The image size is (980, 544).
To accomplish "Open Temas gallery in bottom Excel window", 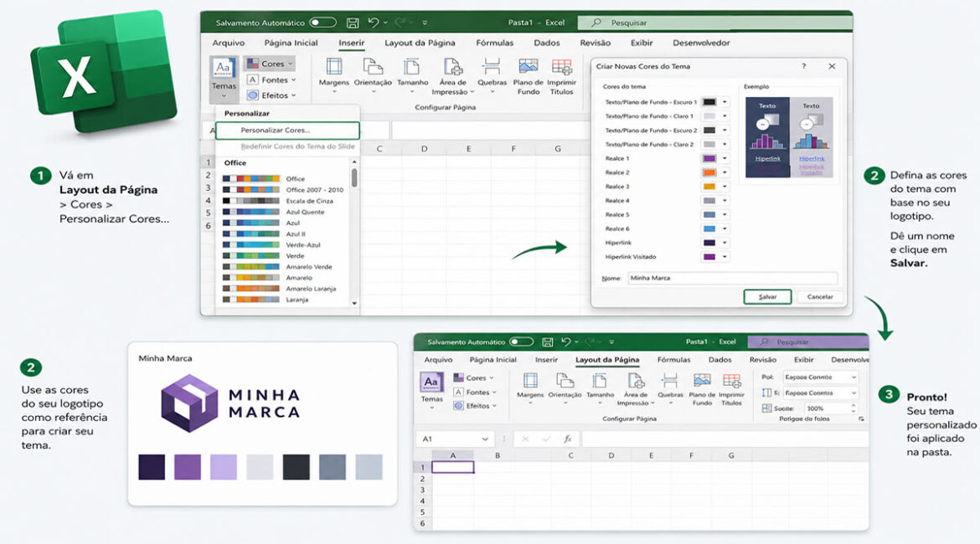I will click(431, 391).
